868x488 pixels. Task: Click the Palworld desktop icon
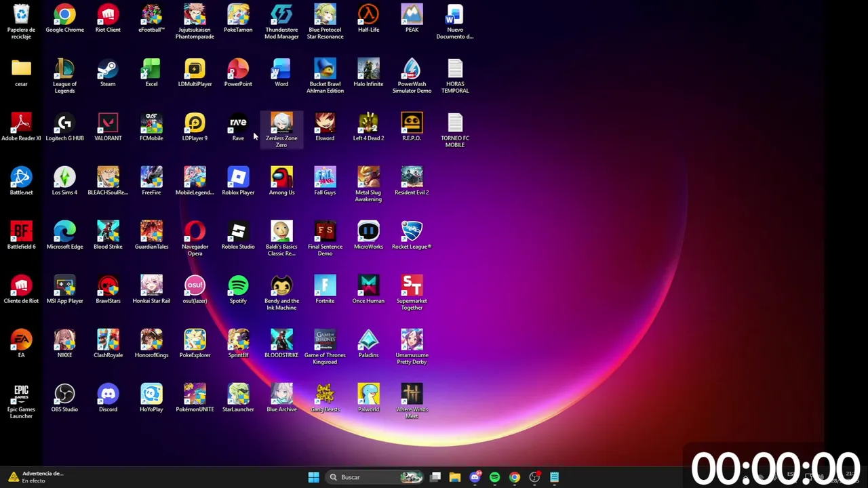pyautogui.click(x=368, y=398)
